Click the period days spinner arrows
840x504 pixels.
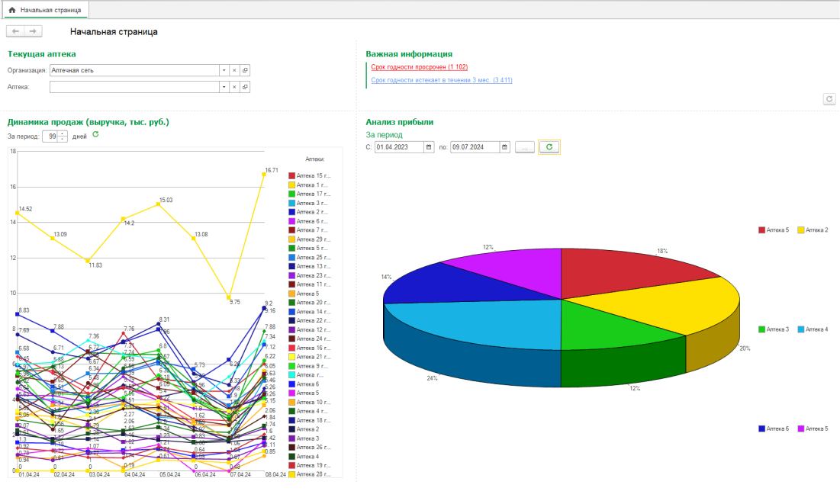(63, 136)
